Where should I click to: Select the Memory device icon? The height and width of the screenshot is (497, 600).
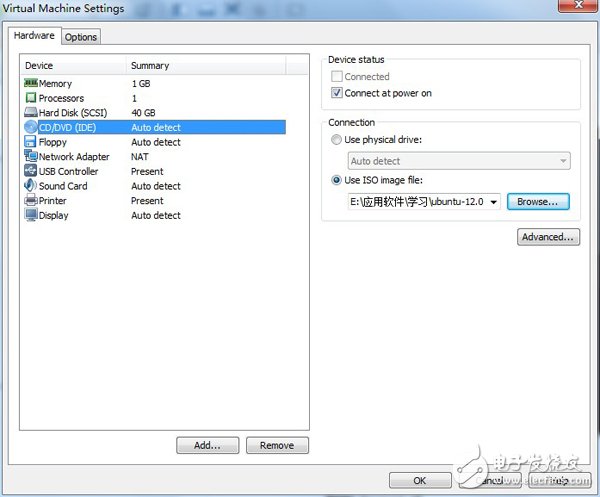pyautogui.click(x=30, y=84)
